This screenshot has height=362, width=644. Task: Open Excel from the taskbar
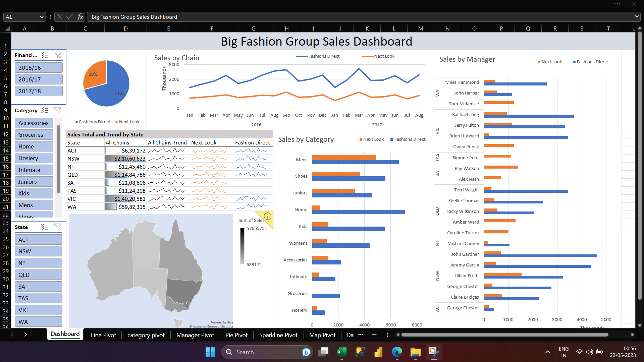pyautogui.click(x=341, y=352)
